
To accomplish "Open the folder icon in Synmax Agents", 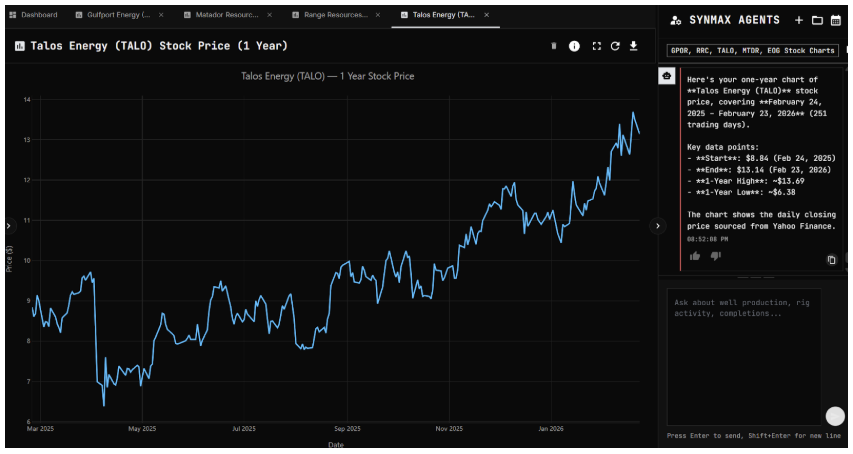I will pyautogui.click(x=817, y=20).
